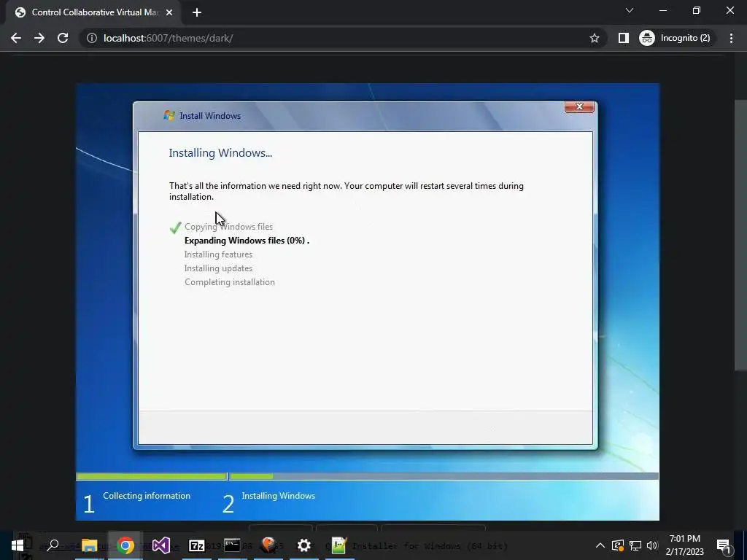
Task: Open the Windows Start menu
Action: [18, 545]
